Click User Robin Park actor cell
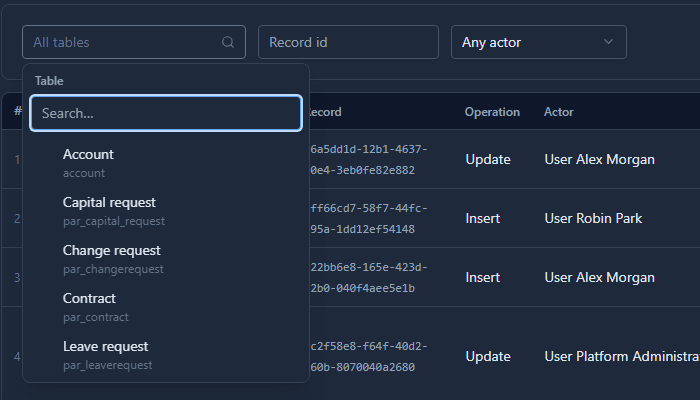 point(593,218)
